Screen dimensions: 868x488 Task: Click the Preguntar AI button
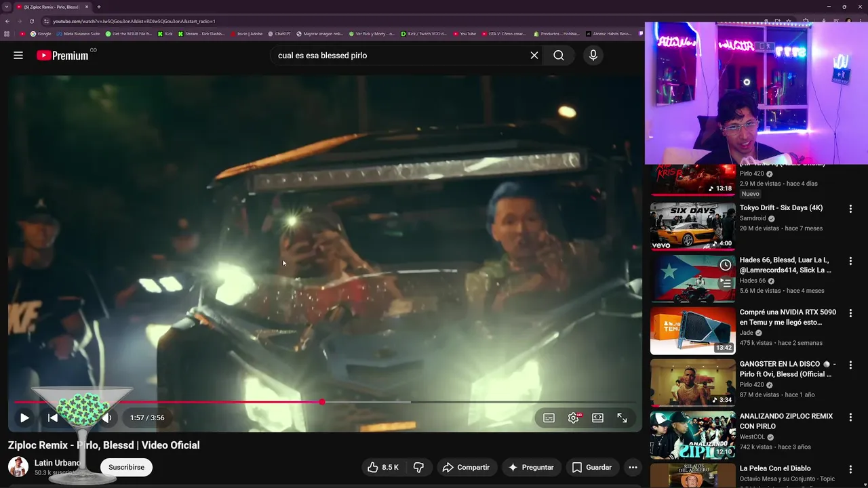[531, 467]
